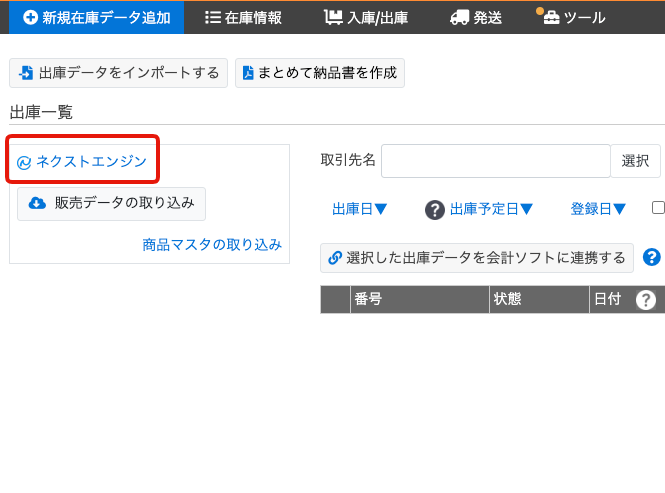Click the 状態 column header
The height and width of the screenshot is (493, 665).
[539, 300]
